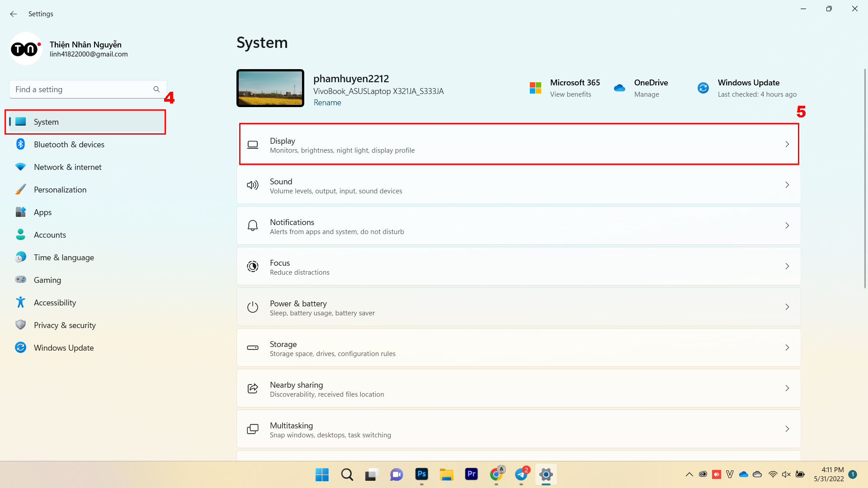
Task: Click the OneDrive cloud icon in header
Action: (x=619, y=88)
